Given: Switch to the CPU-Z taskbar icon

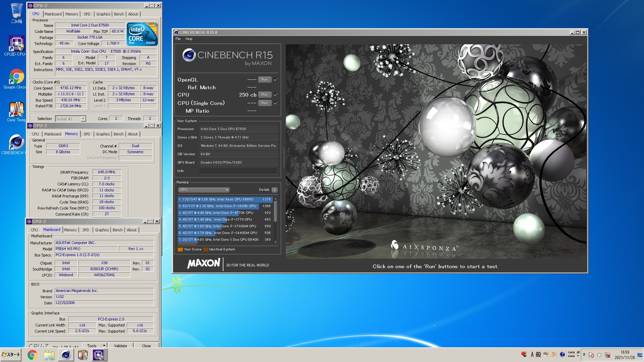Looking at the screenshot, I should (99, 355).
